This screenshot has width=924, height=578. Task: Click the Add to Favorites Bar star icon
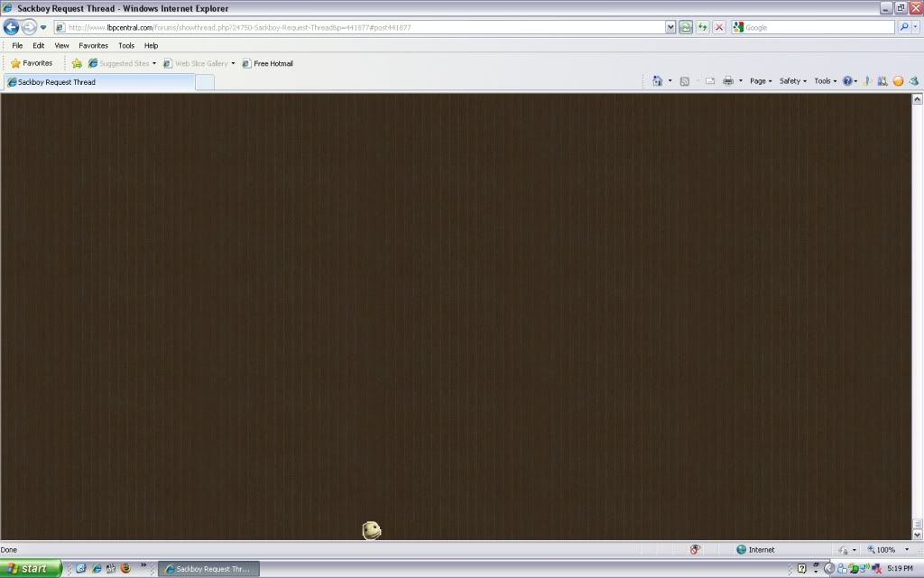77,63
